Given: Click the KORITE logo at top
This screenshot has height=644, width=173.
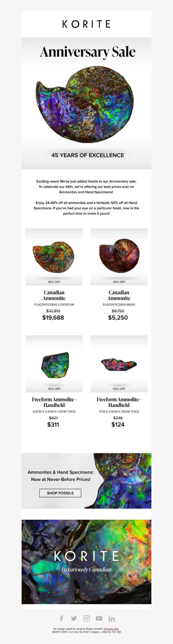Looking at the screenshot, I should tap(86, 24).
